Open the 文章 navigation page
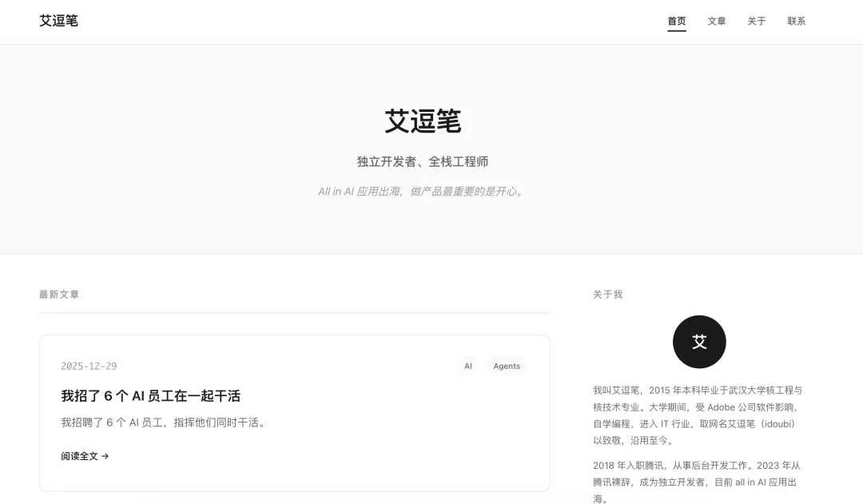The width and height of the screenshot is (863, 504). click(717, 21)
